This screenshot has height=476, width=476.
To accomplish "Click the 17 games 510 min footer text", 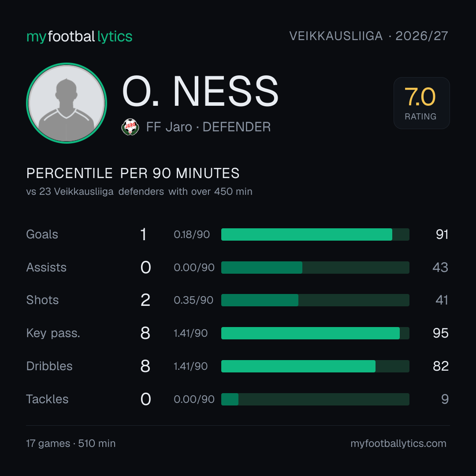I will 71,443.
